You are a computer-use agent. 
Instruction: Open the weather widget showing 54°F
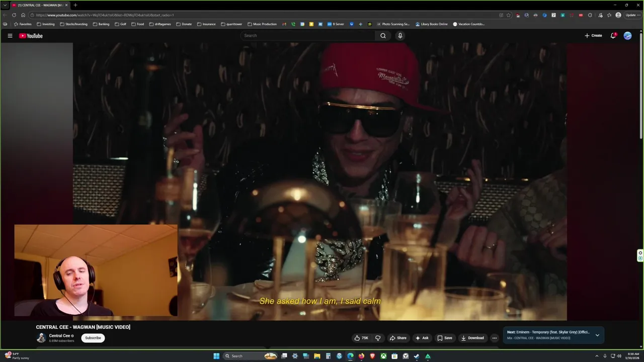18,356
